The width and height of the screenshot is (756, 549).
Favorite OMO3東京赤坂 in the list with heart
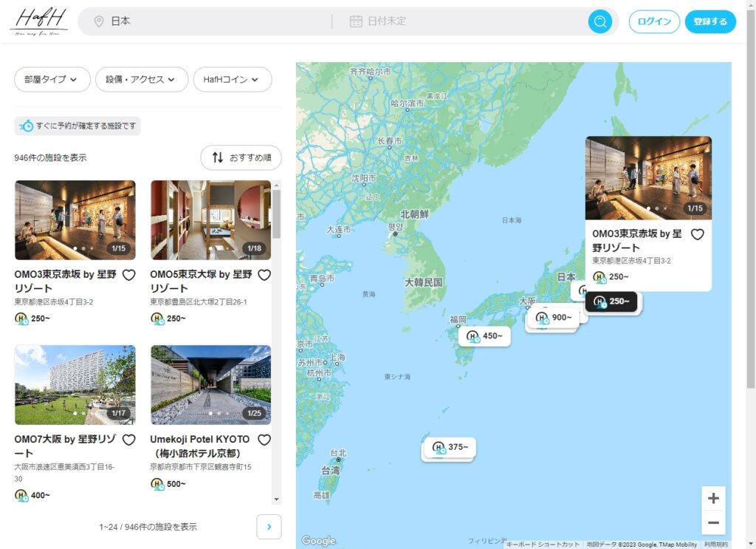click(x=128, y=275)
